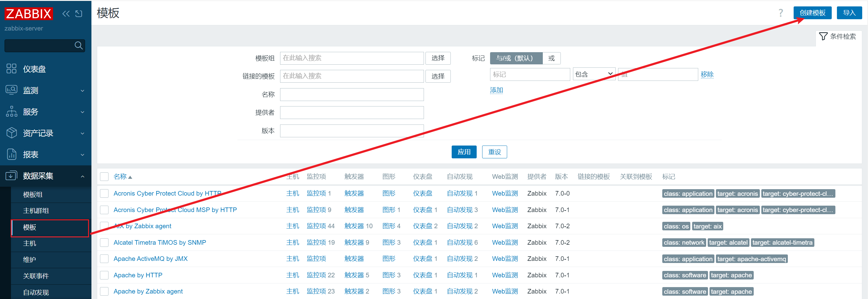Click the 资产记录 inventory cube icon
Screen dimensions: 868x299
tap(12, 133)
